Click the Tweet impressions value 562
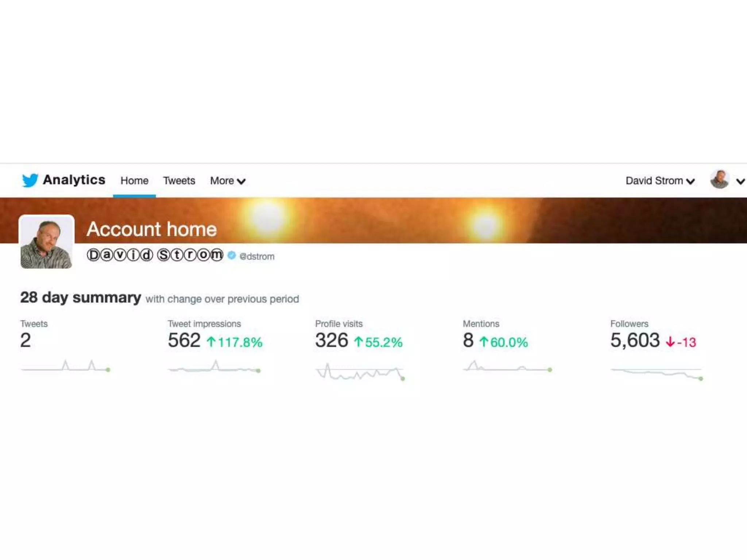 tap(184, 341)
